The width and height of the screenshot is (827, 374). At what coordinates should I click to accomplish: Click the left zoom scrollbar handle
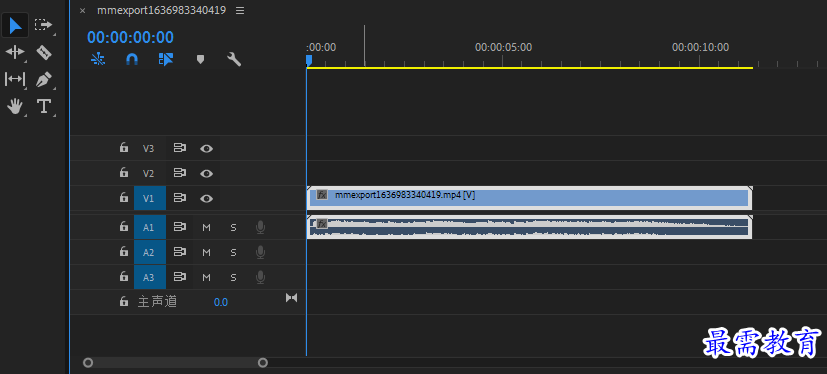click(x=88, y=362)
